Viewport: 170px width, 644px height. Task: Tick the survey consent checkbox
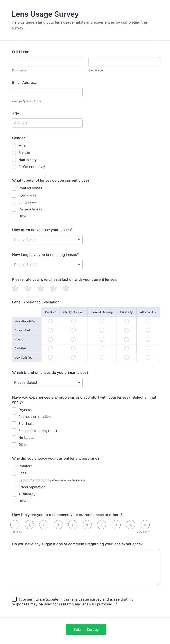14,599
